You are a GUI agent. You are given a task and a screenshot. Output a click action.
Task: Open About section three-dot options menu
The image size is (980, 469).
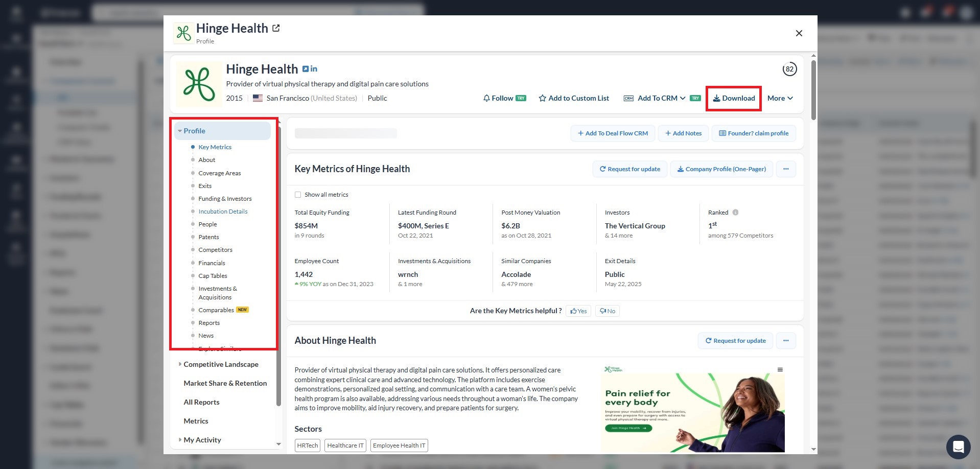tap(786, 341)
